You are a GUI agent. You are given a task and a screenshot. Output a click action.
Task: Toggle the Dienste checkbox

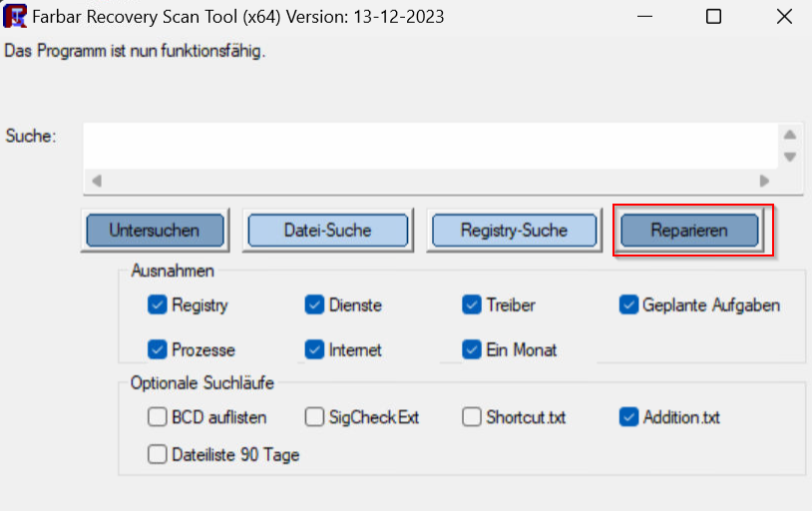tap(314, 305)
